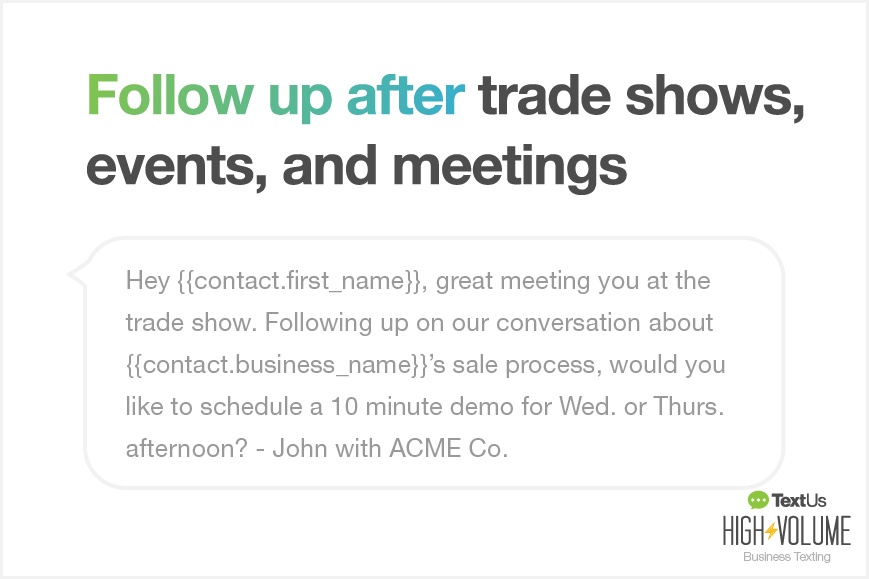Click the green TextUs chat bubble icon
869x579 pixels.
pyautogui.click(x=758, y=500)
